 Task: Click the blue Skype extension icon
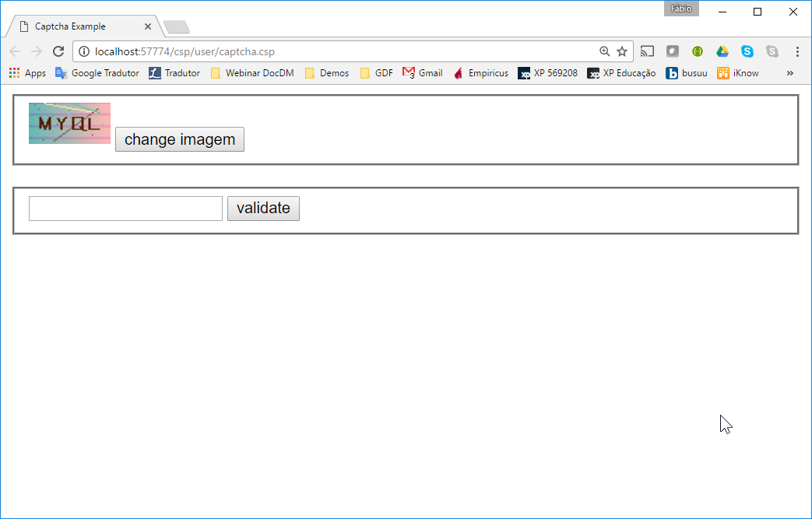pyautogui.click(x=747, y=51)
